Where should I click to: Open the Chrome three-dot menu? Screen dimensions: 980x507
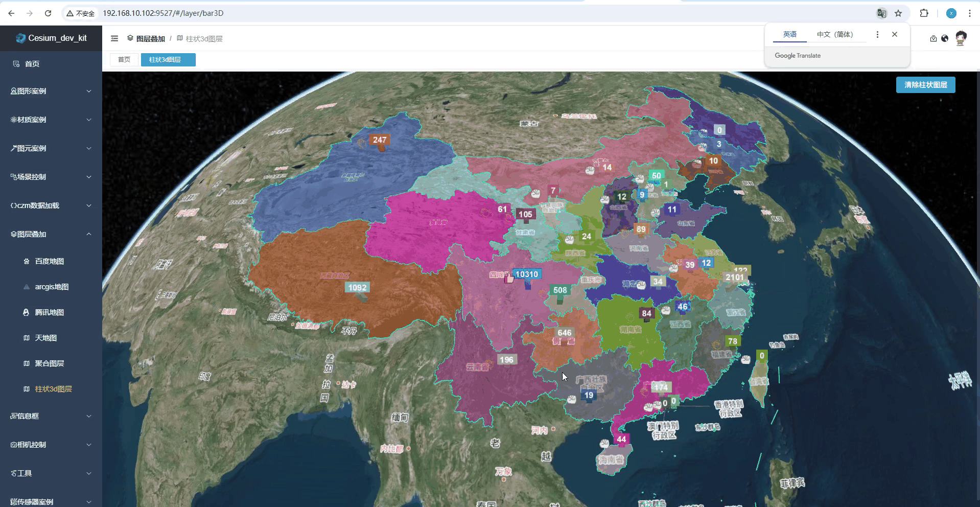[x=969, y=13]
